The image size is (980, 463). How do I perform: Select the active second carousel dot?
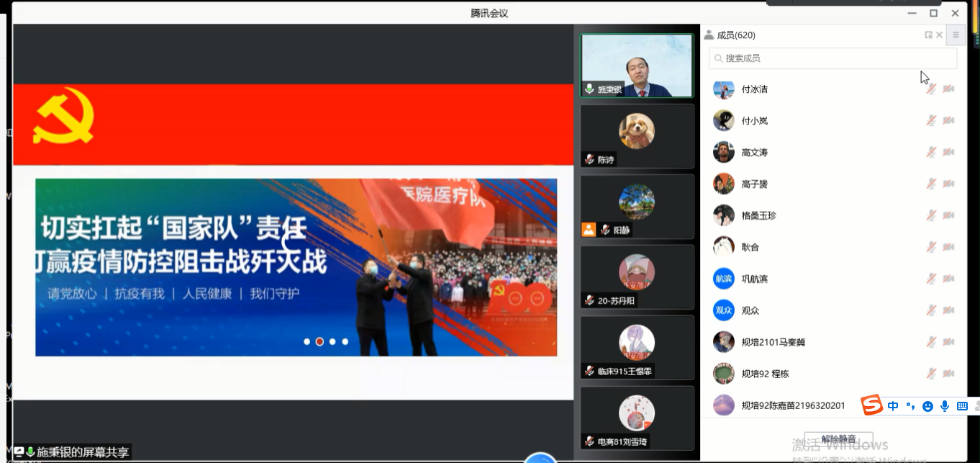click(x=319, y=341)
